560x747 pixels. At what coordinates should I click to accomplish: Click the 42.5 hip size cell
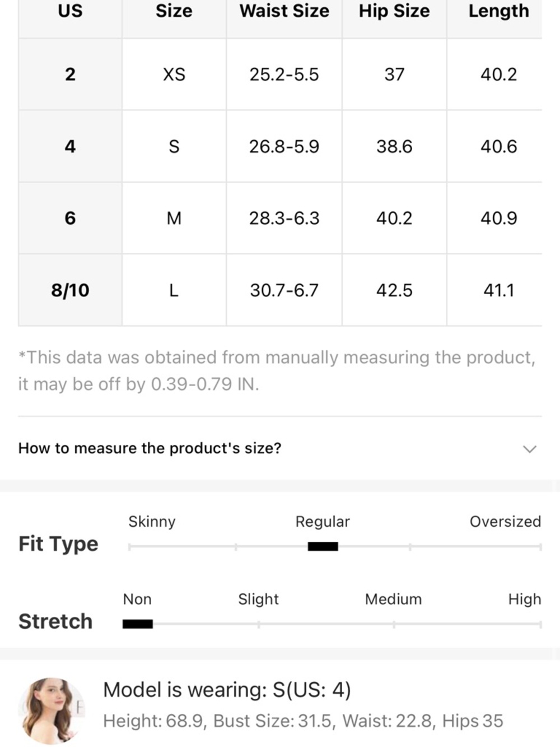(x=394, y=290)
